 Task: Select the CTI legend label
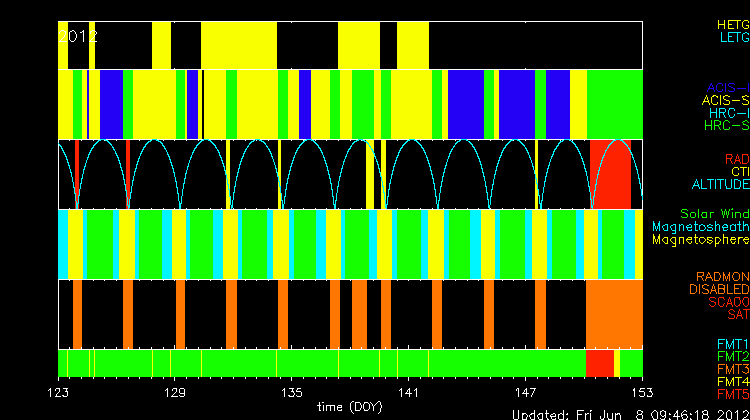(x=739, y=172)
